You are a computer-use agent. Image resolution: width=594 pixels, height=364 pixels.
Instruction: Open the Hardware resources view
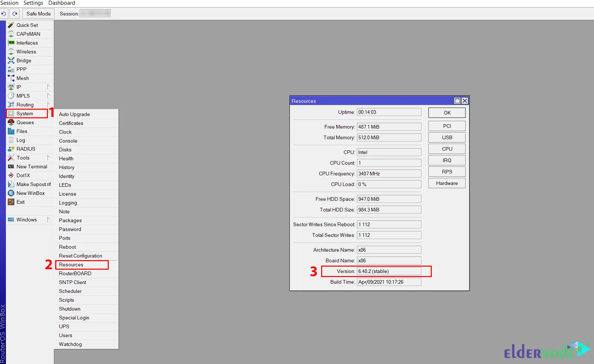coord(447,183)
